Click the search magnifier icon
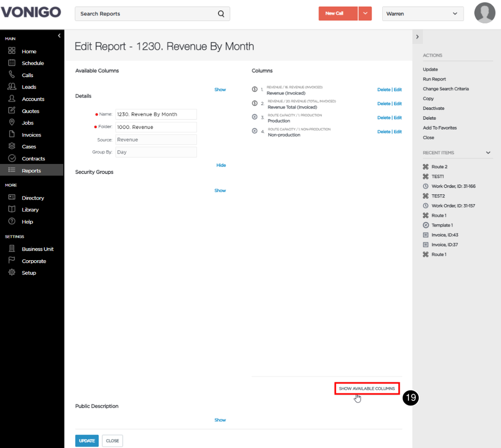Screen dimensions: 501x448 point(221,14)
